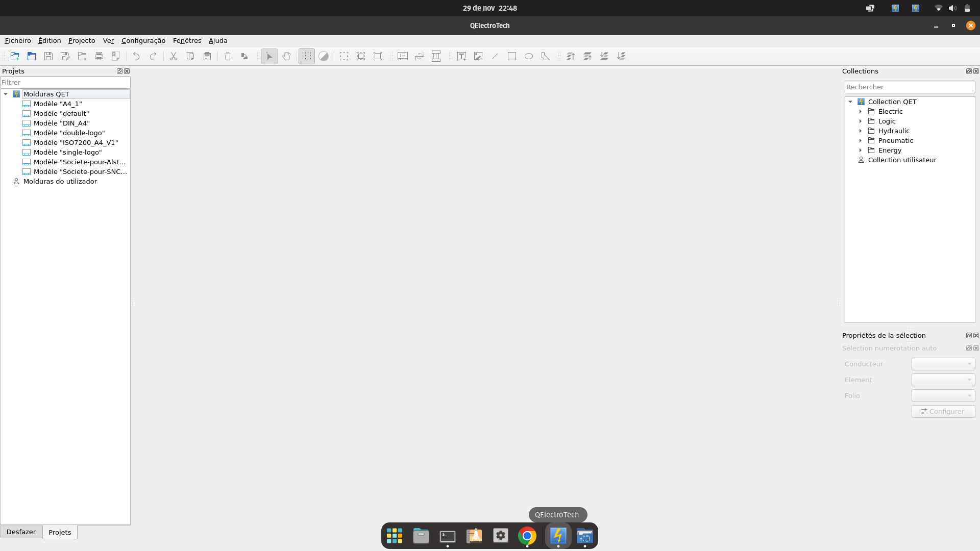Expand the Electric collection folder
This screenshot has width=980, height=551.
pos(861,111)
